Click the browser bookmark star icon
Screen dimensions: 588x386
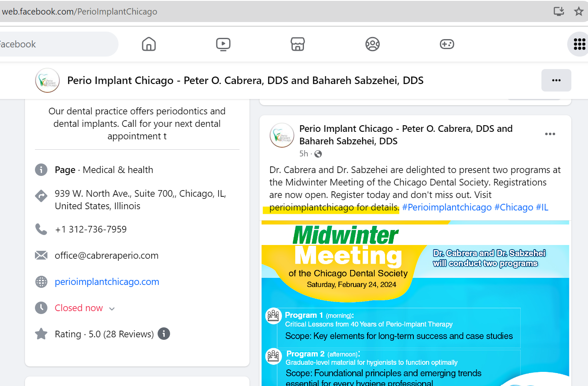(x=578, y=11)
